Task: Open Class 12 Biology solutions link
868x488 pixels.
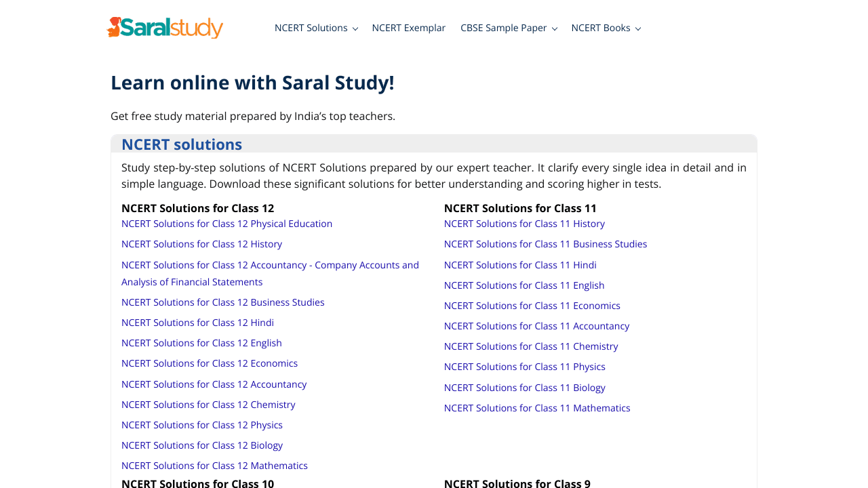Action: click(202, 445)
